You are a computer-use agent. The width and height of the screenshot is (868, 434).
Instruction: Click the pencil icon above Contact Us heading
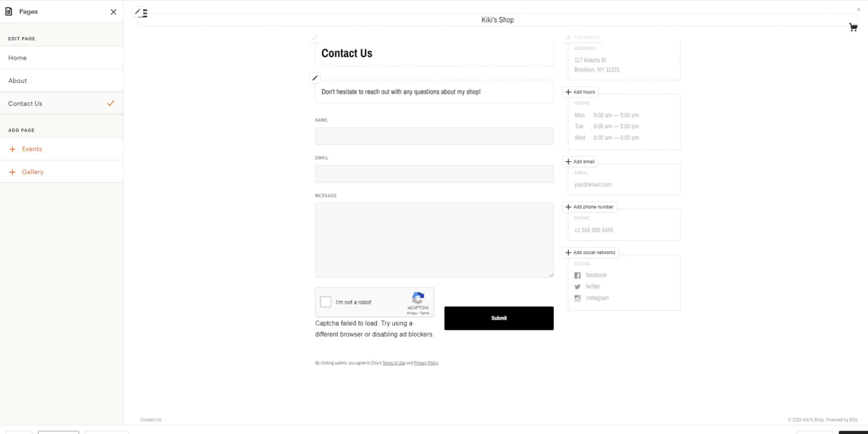315,38
